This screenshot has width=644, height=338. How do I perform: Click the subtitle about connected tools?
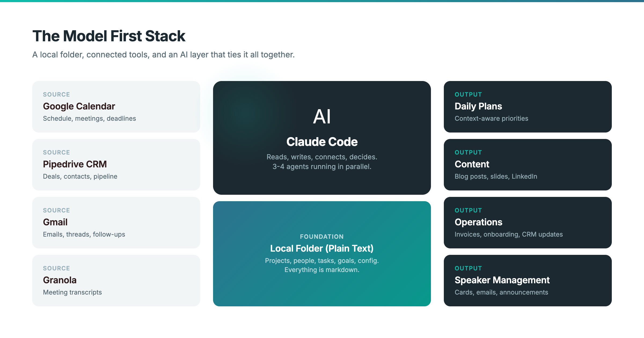tap(163, 54)
